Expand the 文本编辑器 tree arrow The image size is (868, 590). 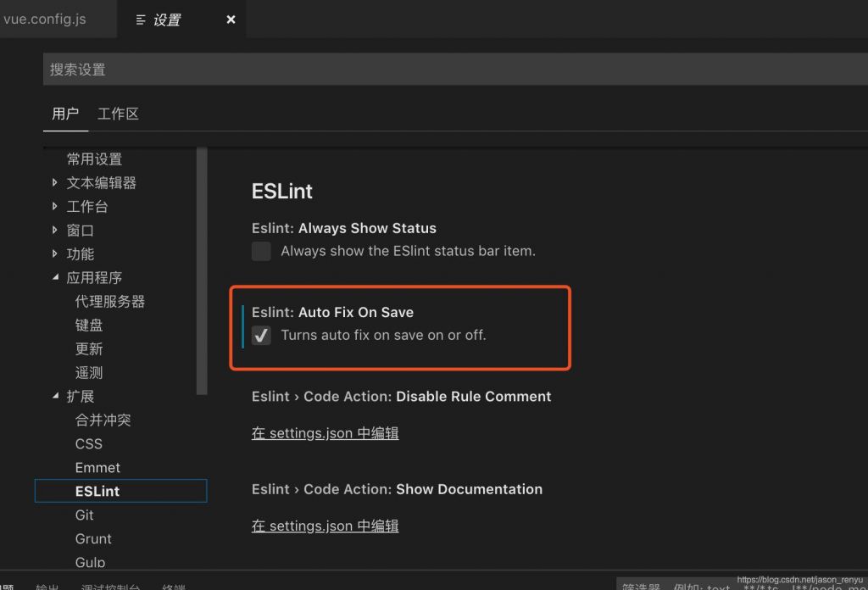[54, 182]
